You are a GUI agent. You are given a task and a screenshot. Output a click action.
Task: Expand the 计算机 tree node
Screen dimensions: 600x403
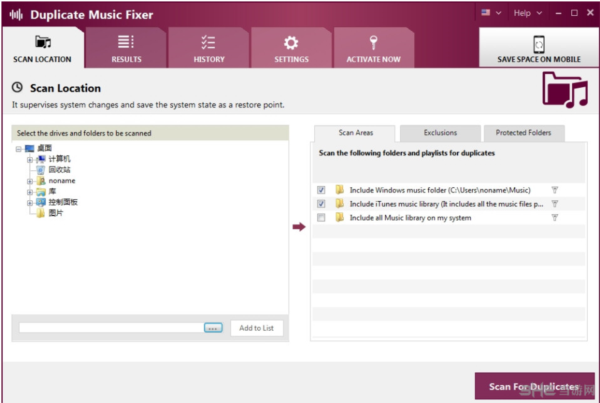[x=29, y=160]
